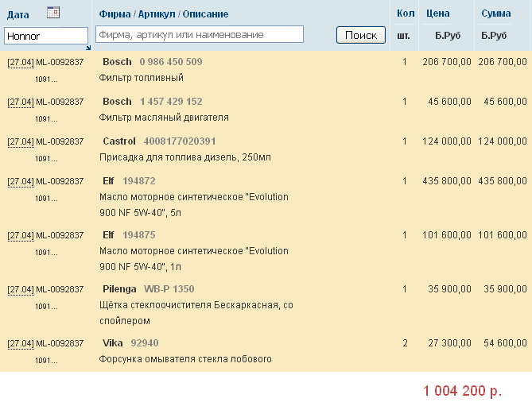This screenshot has width=532, height=406.
Task: Sort by the Дата column header
Action: (18, 15)
